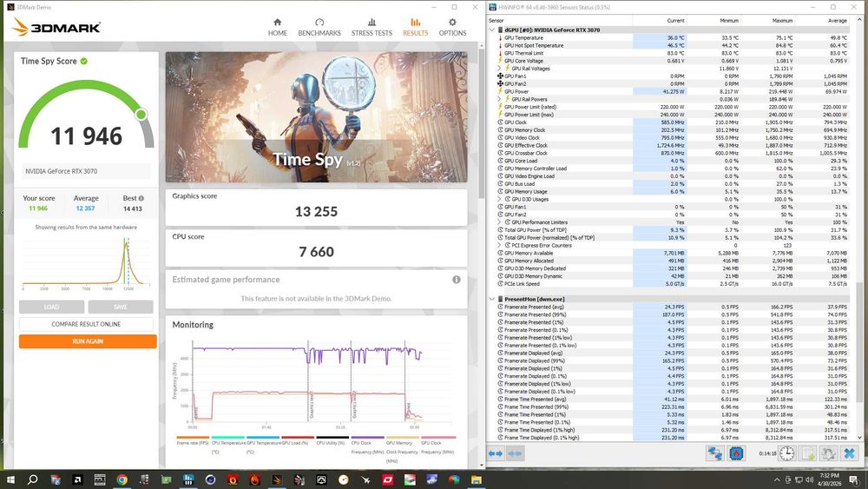
Task: Click the 3DMark taskbar icon
Action: pos(277,479)
